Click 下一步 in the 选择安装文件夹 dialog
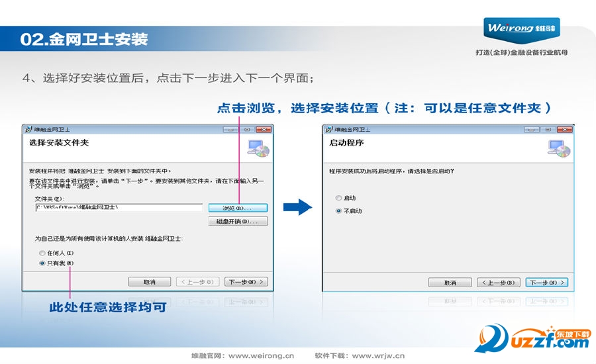The image size is (596, 364). (246, 282)
